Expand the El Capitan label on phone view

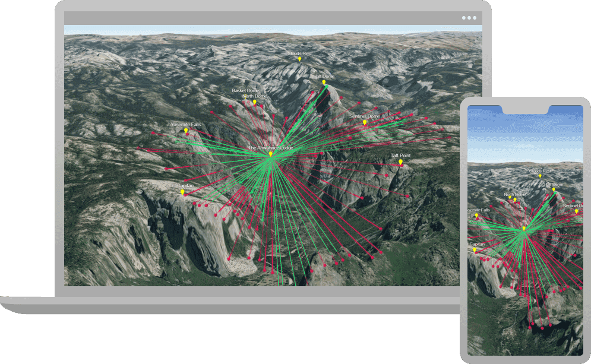[476, 245]
